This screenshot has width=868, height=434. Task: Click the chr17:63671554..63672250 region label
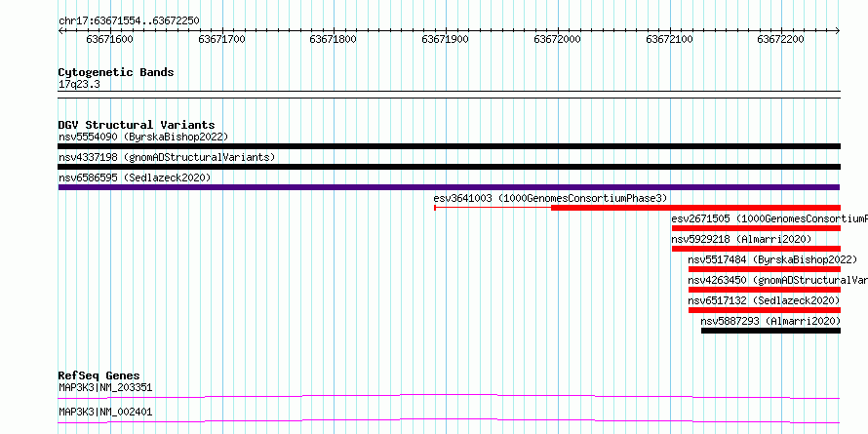click(129, 21)
